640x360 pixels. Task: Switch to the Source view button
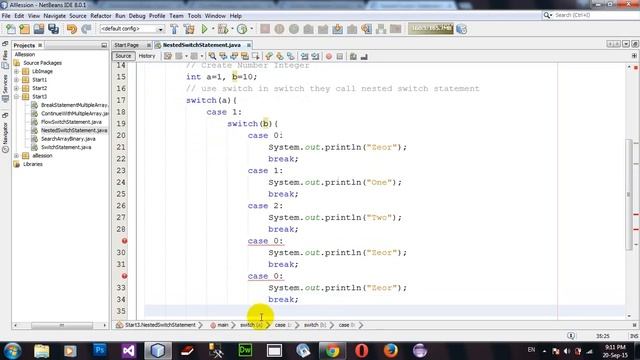point(123,56)
